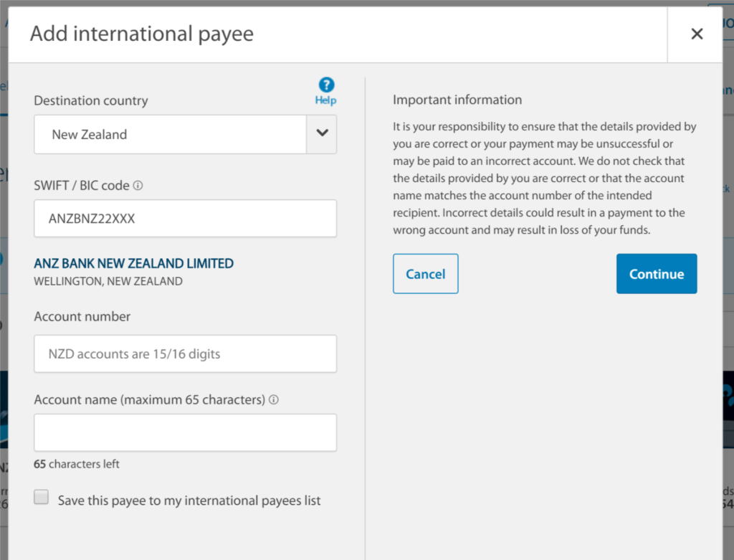Expand the Destination country chevron arrow

click(x=322, y=133)
